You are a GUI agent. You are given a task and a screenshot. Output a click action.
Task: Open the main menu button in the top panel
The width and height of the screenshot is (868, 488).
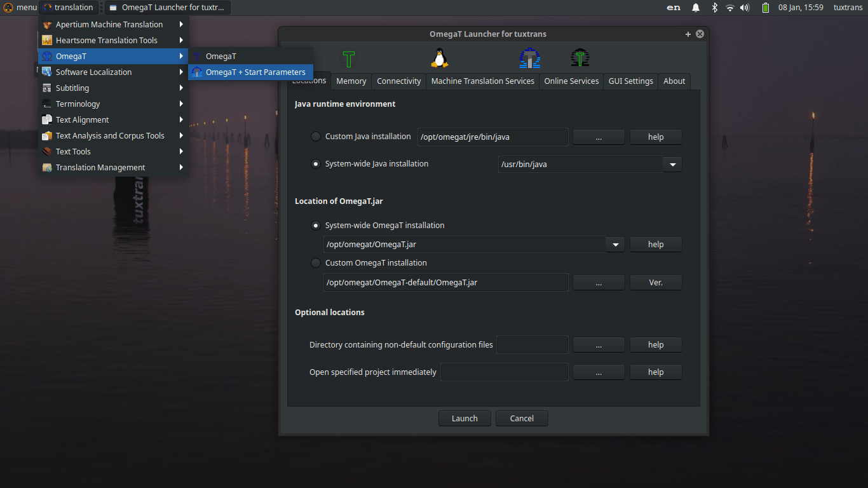20,8
